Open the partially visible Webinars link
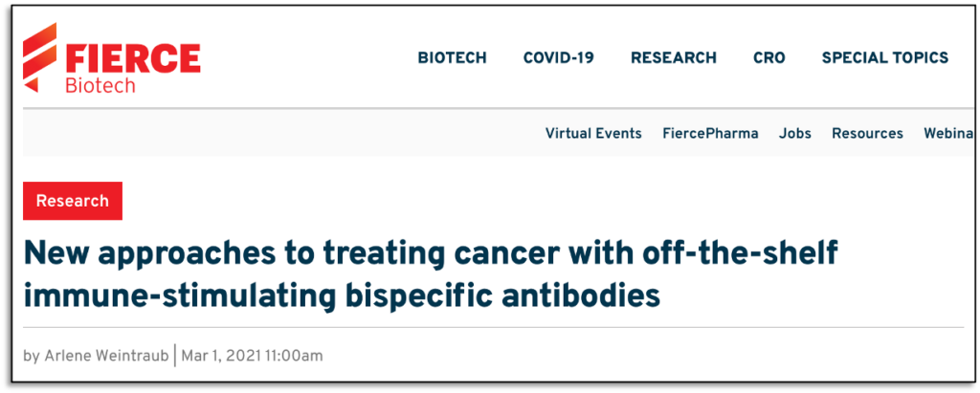This screenshot has height=393, width=980. pos(948,134)
